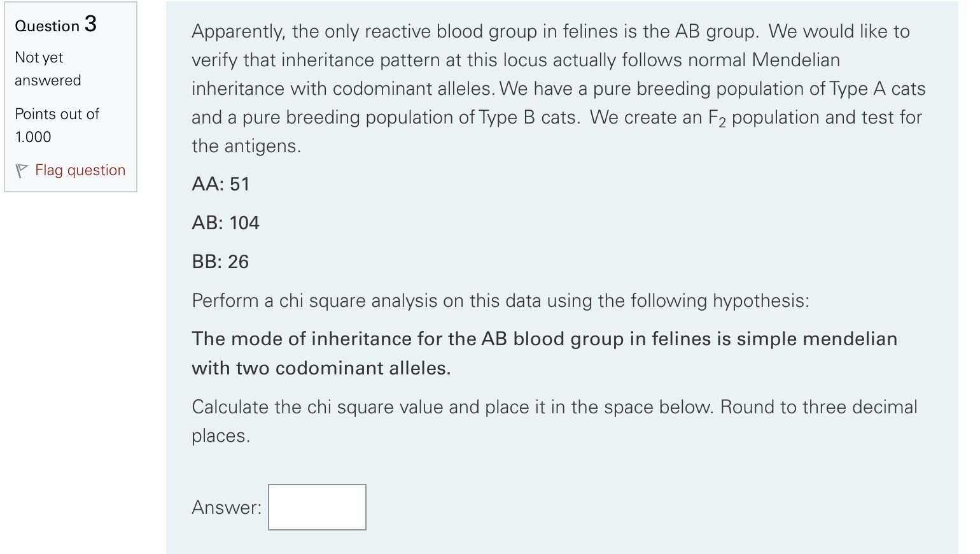The height and width of the screenshot is (554, 980).
Task: Click the F2 population reference text
Action: pyautogui.click(x=719, y=117)
